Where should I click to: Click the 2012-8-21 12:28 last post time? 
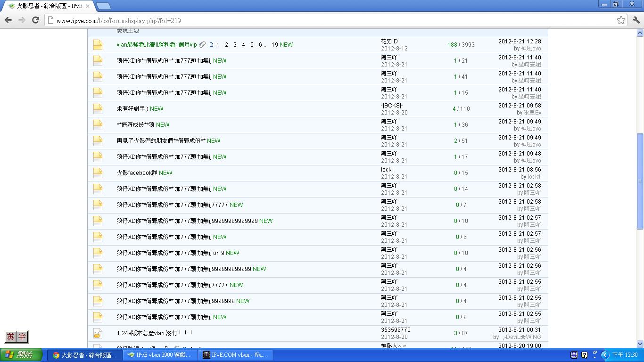[x=520, y=41]
